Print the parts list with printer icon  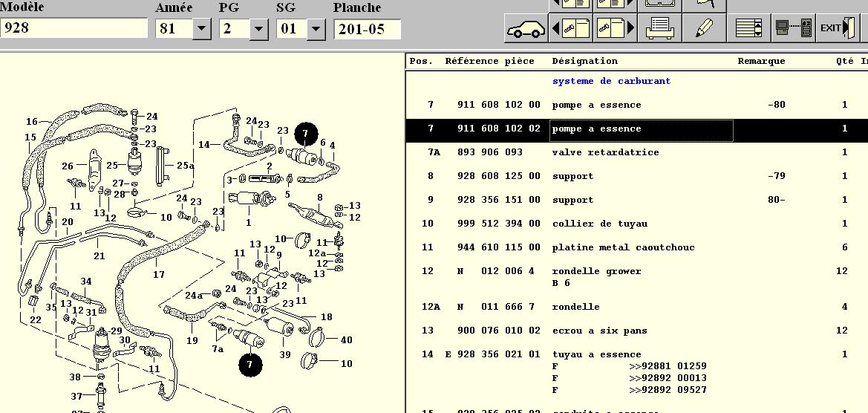[659, 27]
